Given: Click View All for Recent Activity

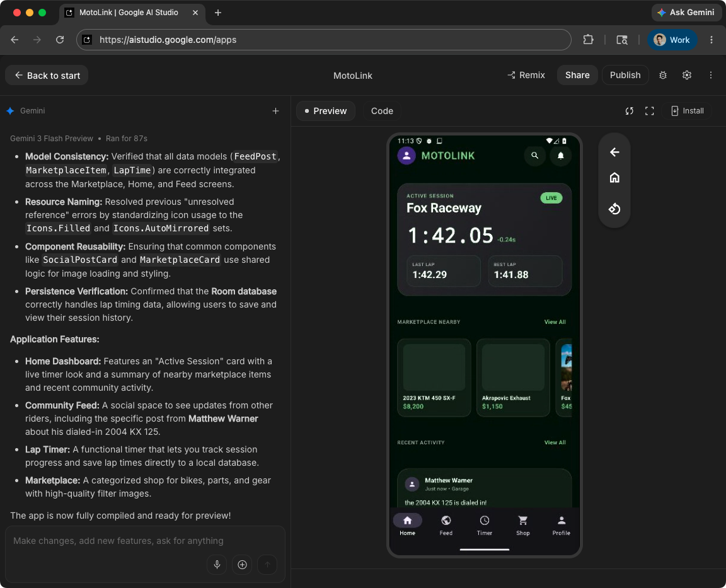Looking at the screenshot, I should coord(555,442).
